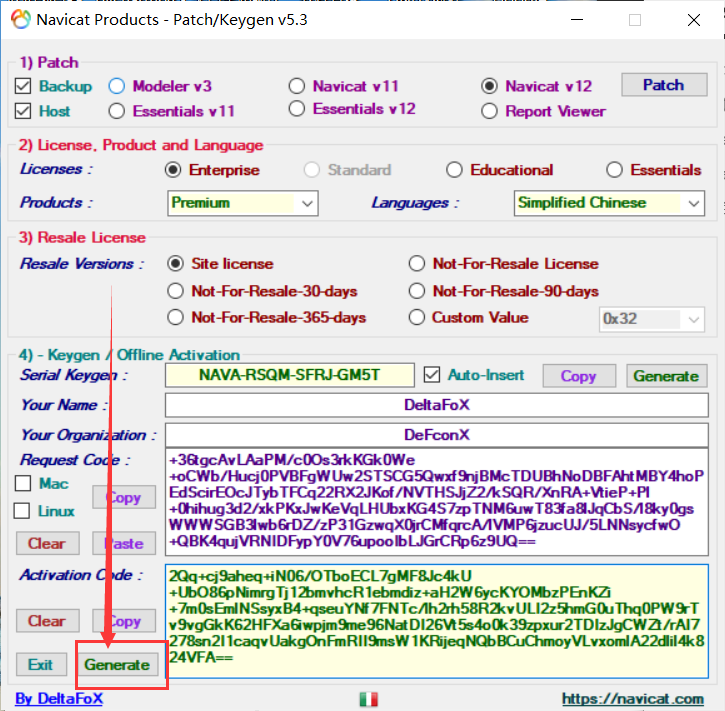Image resolution: width=725 pixels, height=711 pixels.
Task: Select Not-For-Resale-365-days option
Action: pos(176,318)
